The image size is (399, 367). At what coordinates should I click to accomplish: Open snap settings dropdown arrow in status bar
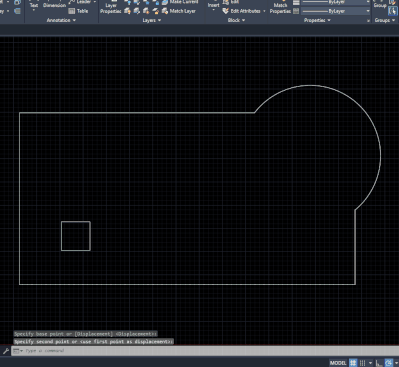pos(370,363)
